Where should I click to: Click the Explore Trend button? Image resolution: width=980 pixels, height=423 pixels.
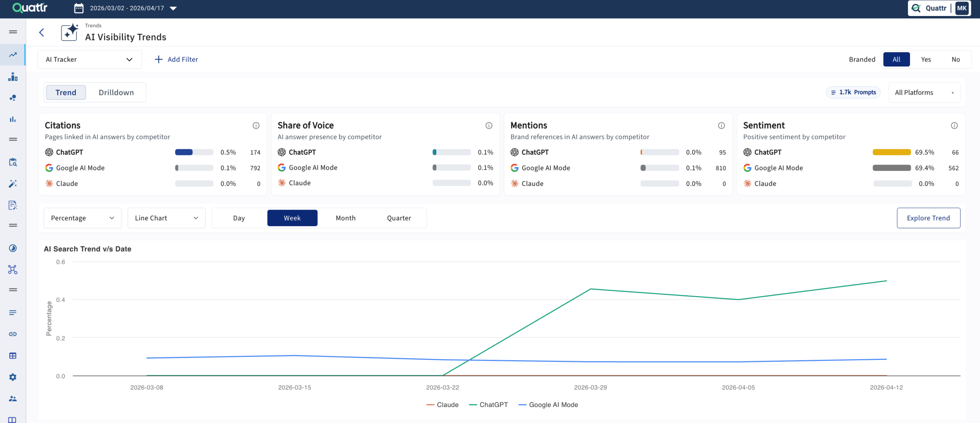[928, 218]
